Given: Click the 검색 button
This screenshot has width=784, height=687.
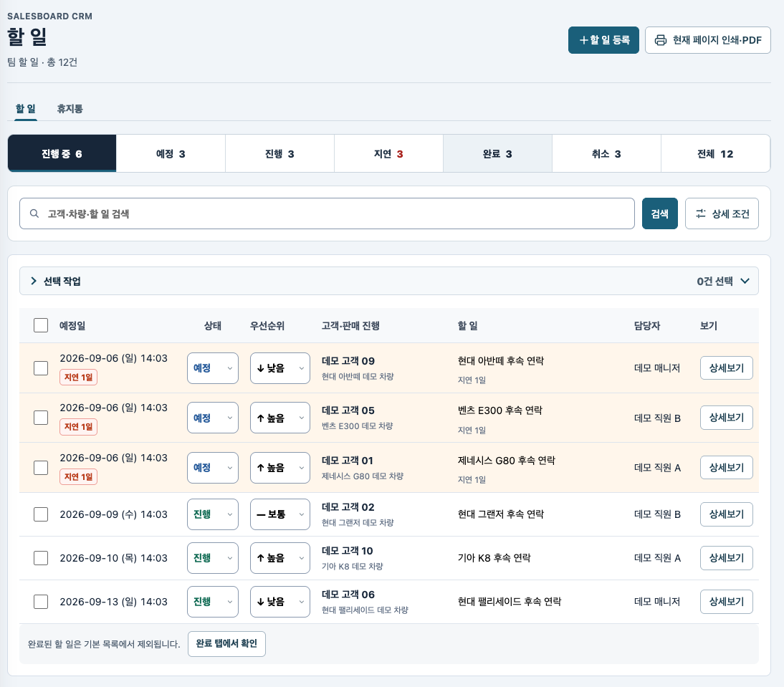Looking at the screenshot, I should (659, 213).
